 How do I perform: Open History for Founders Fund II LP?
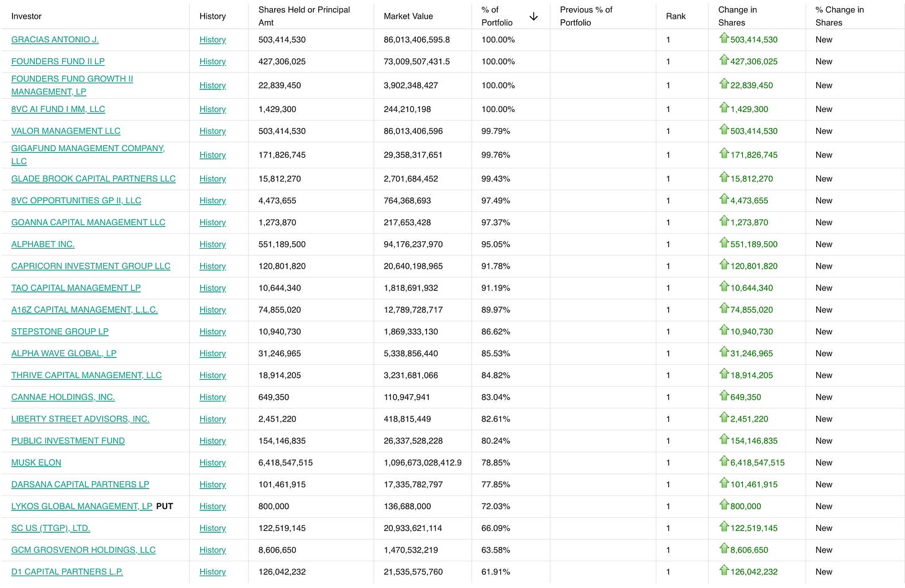click(x=213, y=62)
